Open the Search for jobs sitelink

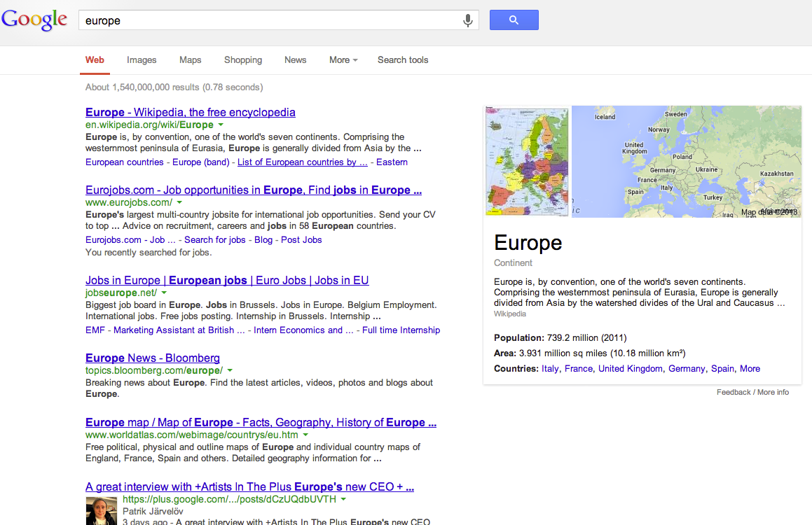click(x=215, y=239)
